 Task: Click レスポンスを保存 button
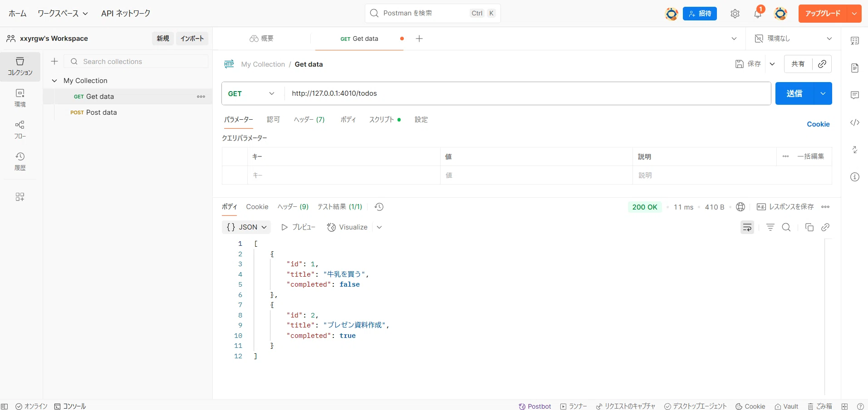coord(785,207)
